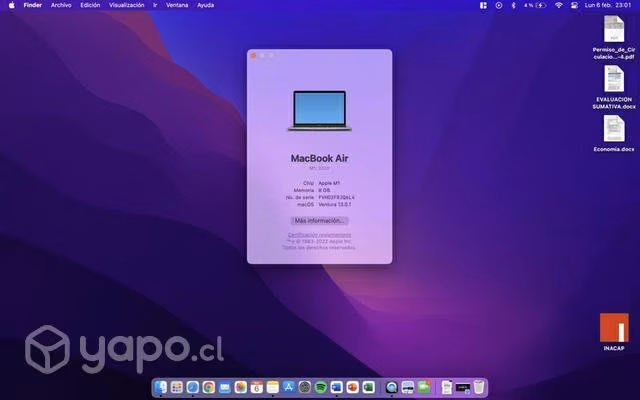Open the Ayuda menu

tap(205, 5)
